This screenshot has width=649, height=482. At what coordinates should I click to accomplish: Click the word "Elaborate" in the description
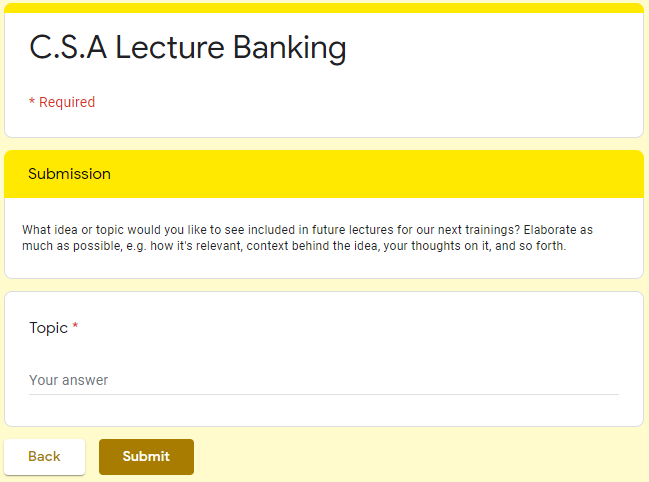[551, 230]
